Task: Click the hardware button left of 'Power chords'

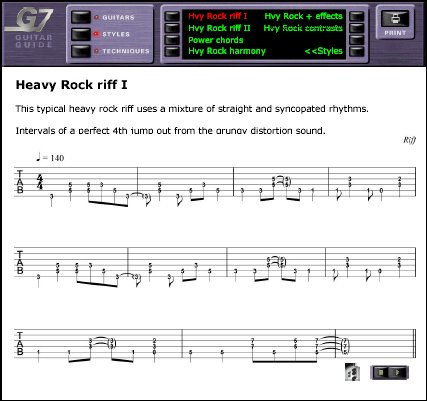Action: pyautogui.click(x=172, y=40)
